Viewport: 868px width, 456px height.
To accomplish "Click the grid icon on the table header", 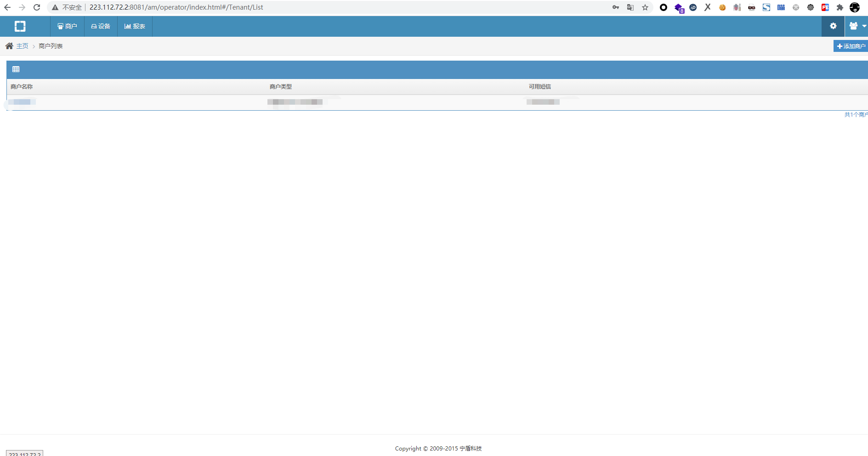I will 16,69.
